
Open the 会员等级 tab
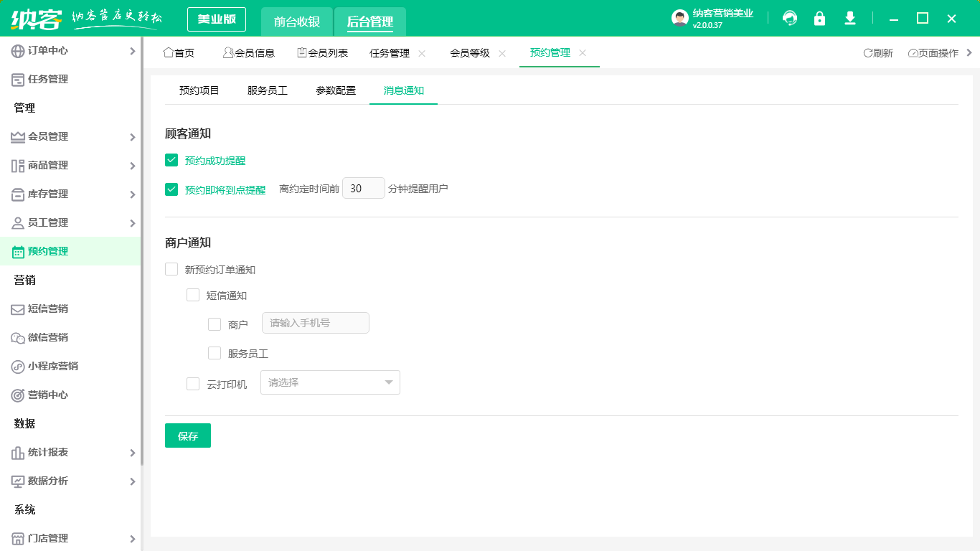[471, 52]
